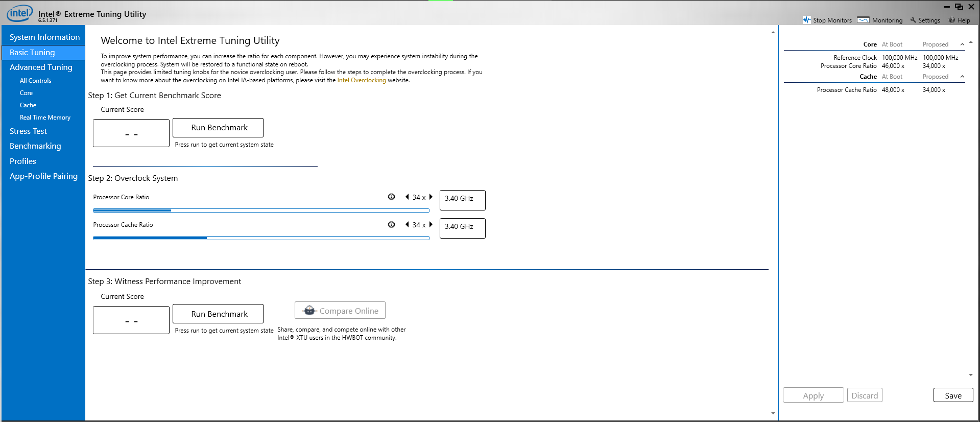
Task: Decrease Processor Cache Ratio with left arrow
Action: (x=407, y=224)
